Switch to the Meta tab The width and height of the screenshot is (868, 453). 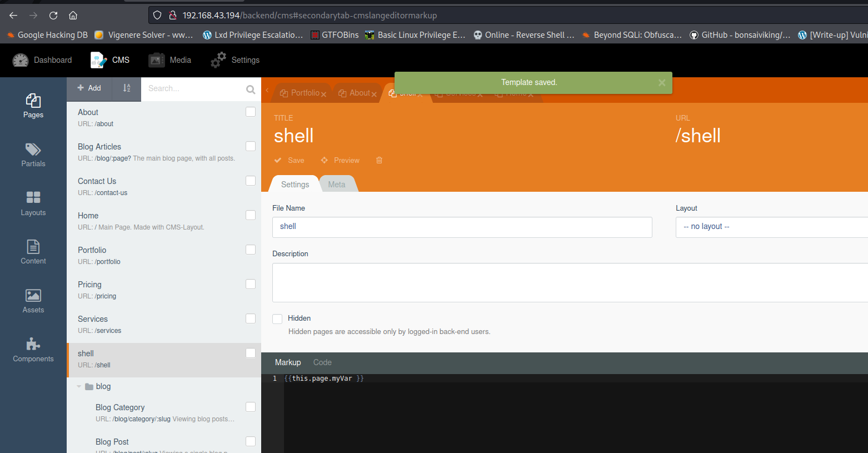336,185
